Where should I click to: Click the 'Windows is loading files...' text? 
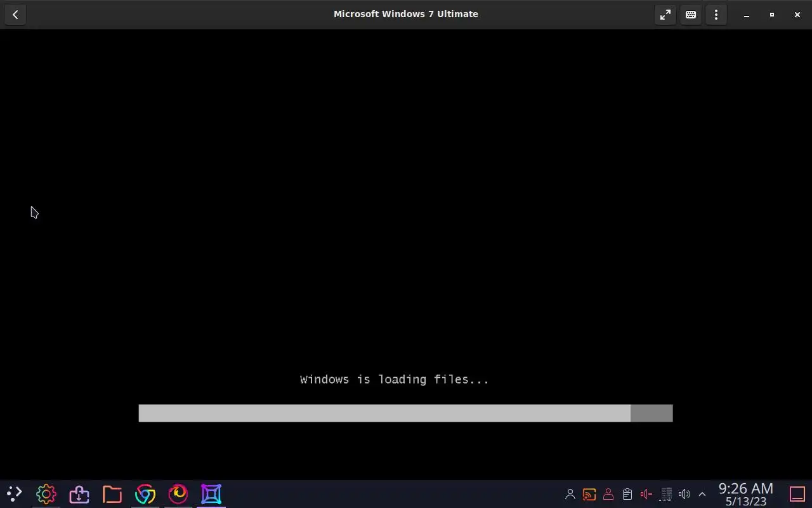click(x=395, y=380)
